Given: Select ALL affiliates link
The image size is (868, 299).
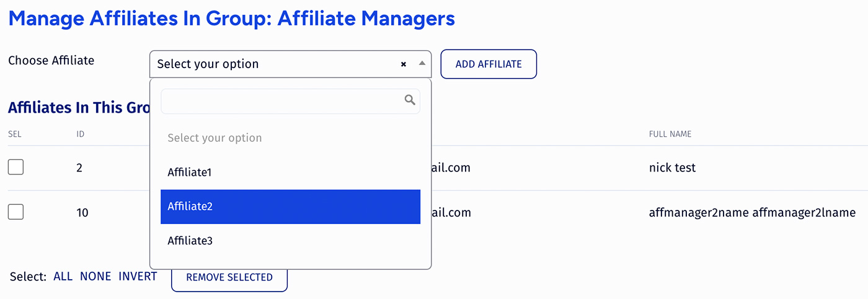Looking at the screenshot, I should (x=63, y=277).
